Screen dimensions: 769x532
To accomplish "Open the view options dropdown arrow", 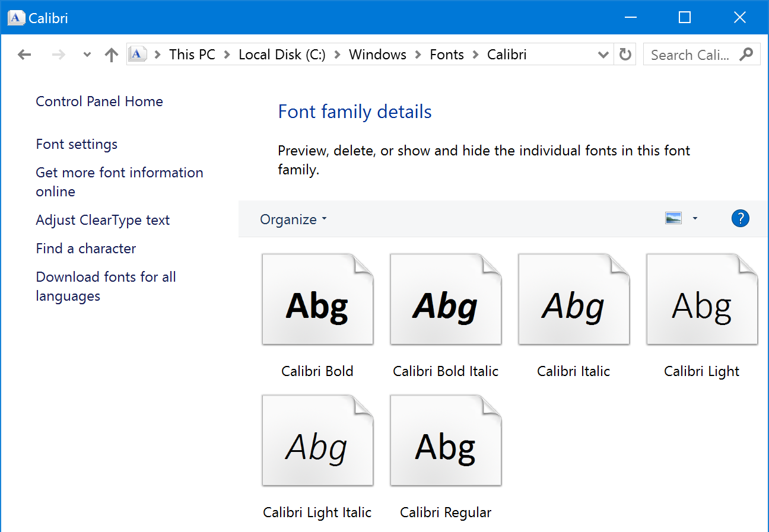I will [x=695, y=218].
